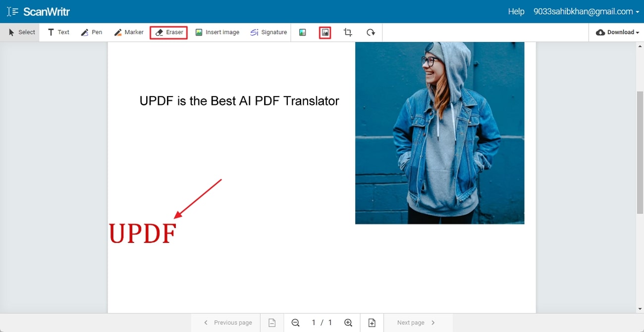Open the Insert image tool
Screen dimensions: 644x332
[217, 32]
